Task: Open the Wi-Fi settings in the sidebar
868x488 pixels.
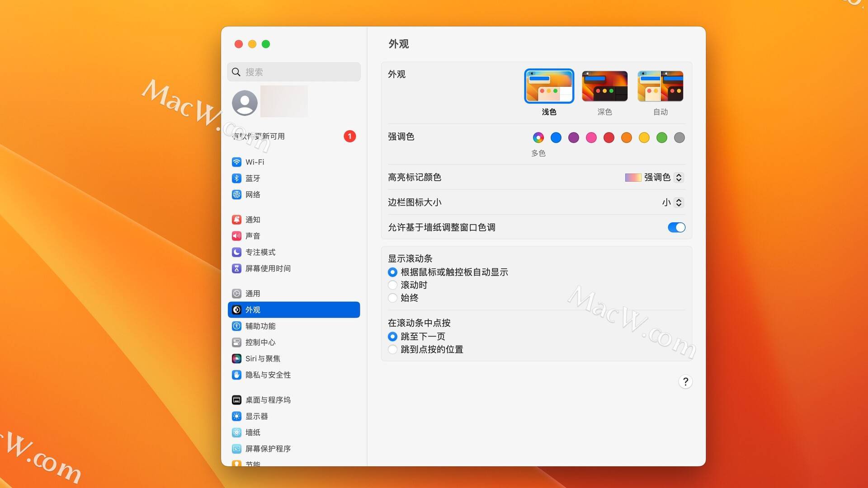Action: (x=255, y=162)
